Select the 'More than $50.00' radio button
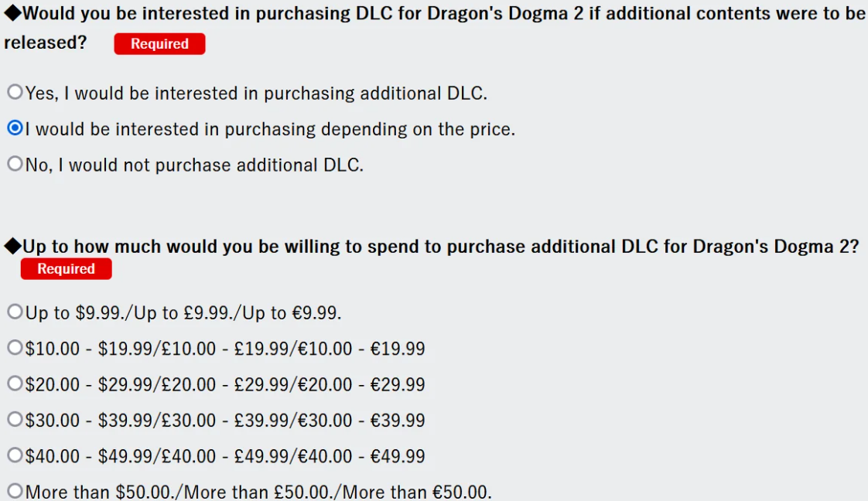 (x=15, y=490)
